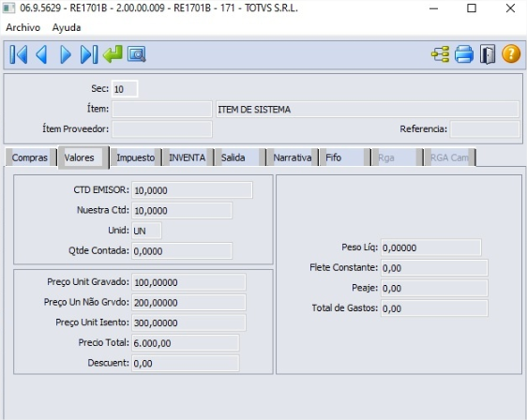Viewport: 527px width, 420px height.
Task: Go to the next record
Action: coord(66,54)
